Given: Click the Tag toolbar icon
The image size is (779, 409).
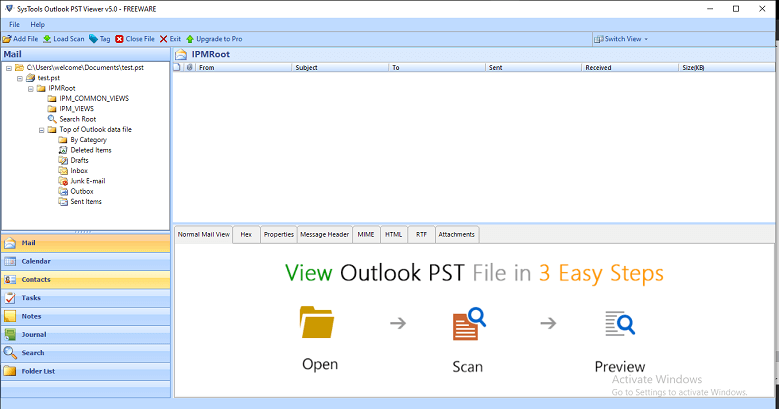Looking at the screenshot, I should (x=93, y=39).
